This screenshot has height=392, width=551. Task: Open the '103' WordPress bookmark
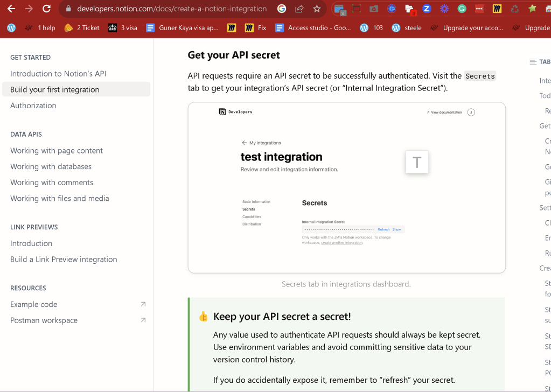pos(372,28)
